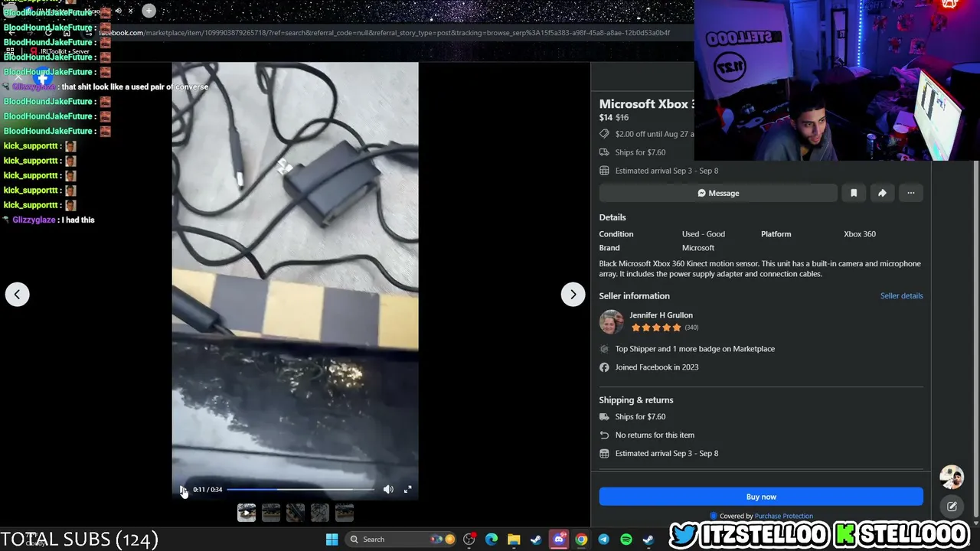
Task: Open Discord from the taskbar
Action: click(x=559, y=540)
